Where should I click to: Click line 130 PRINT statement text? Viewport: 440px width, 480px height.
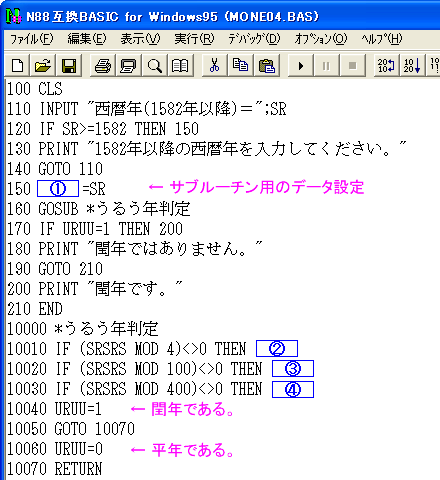pyautogui.click(x=207, y=149)
